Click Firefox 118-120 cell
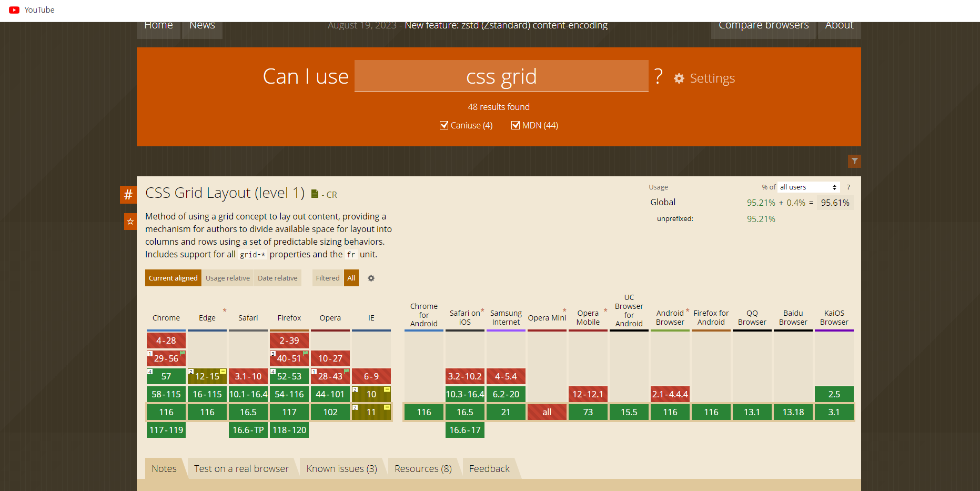Image resolution: width=980 pixels, height=491 pixels. [x=289, y=430]
